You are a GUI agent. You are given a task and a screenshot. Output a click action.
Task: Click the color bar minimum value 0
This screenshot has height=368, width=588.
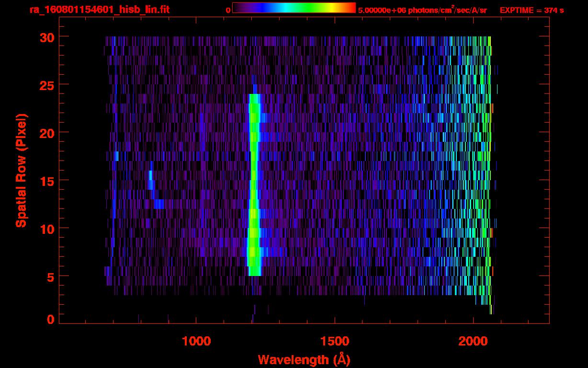pyautogui.click(x=228, y=10)
